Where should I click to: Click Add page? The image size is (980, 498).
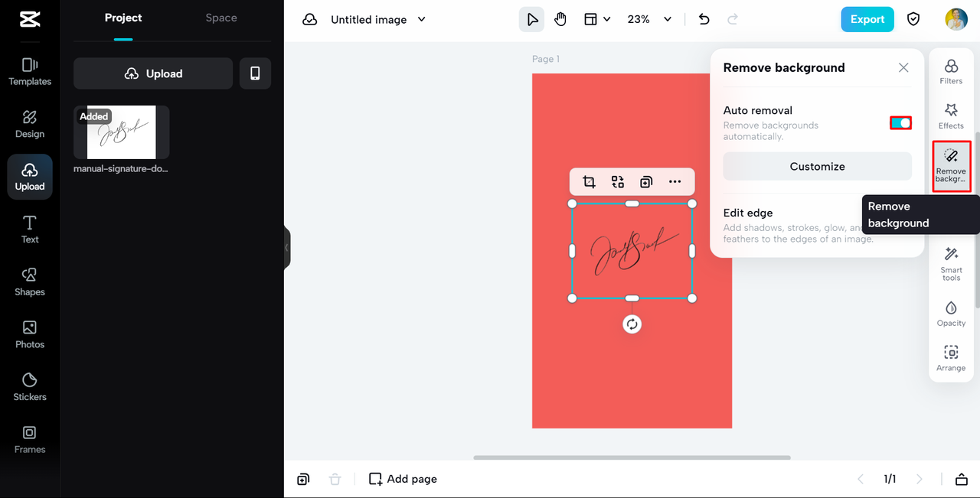coord(403,479)
